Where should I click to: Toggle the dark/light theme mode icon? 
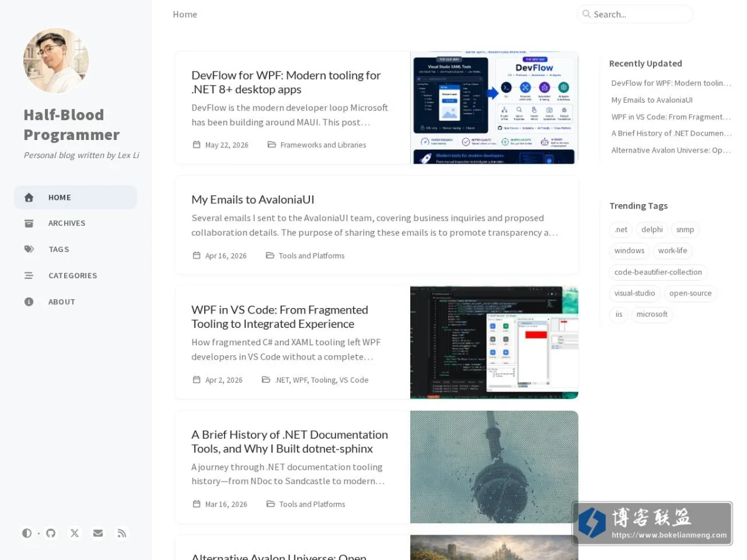pyautogui.click(x=27, y=533)
